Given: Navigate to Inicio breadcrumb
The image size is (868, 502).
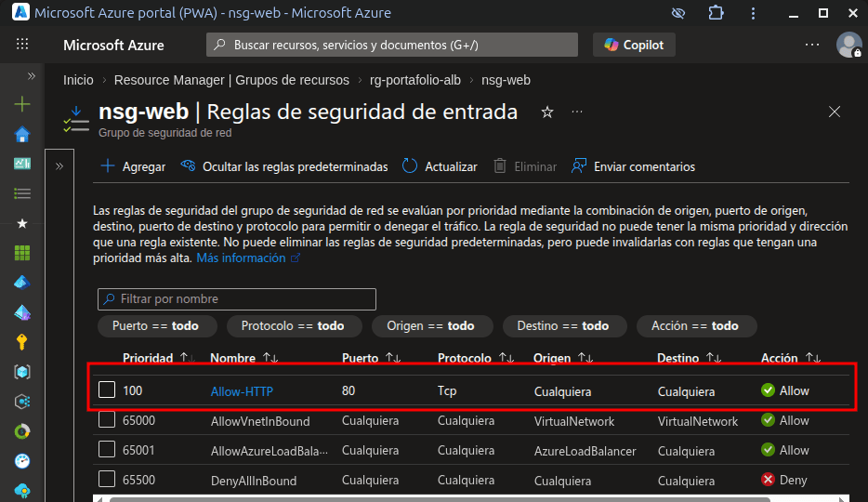Looking at the screenshot, I should 78,81.
